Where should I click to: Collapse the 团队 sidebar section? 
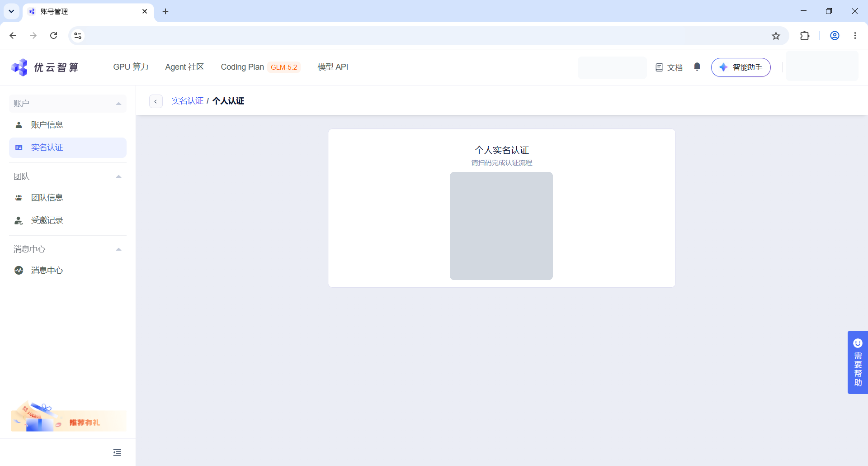68,176
